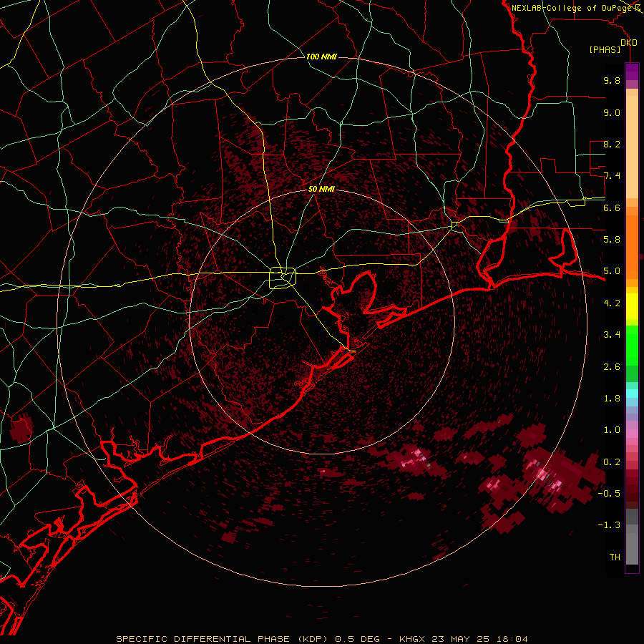The height and width of the screenshot is (644, 644).
Task: Click the 100 NMI range ring label
Action: (321, 57)
